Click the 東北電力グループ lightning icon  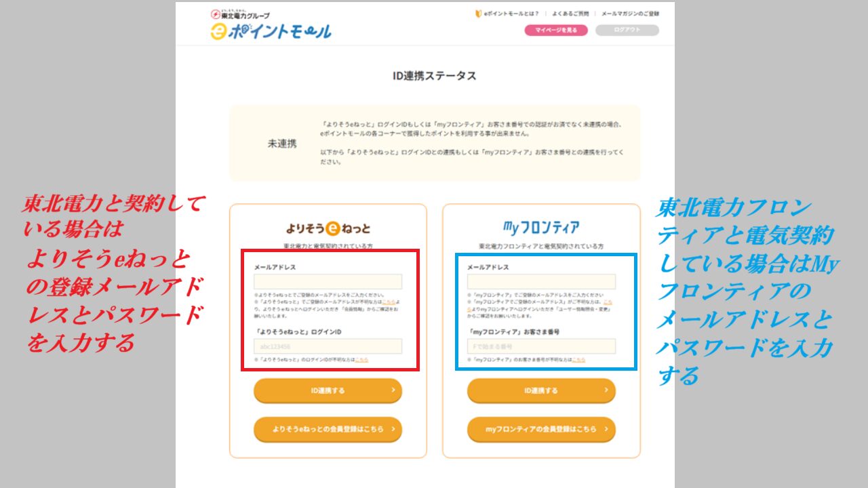[x=216, y=14]
